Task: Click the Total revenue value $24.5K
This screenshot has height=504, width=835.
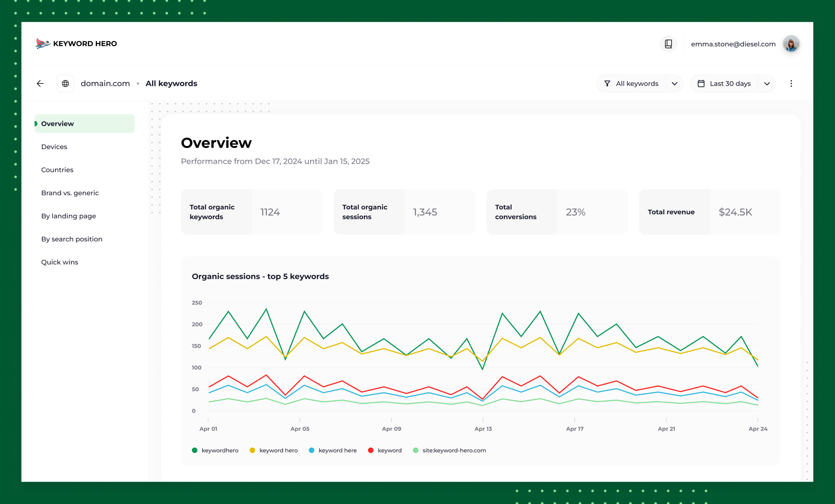Action: pos(735,212)
